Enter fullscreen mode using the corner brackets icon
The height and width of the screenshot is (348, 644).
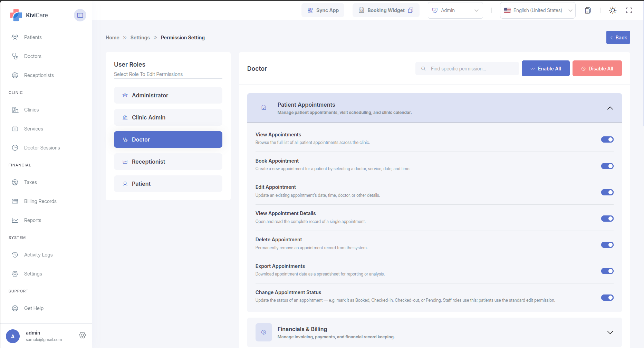[629, 10]
